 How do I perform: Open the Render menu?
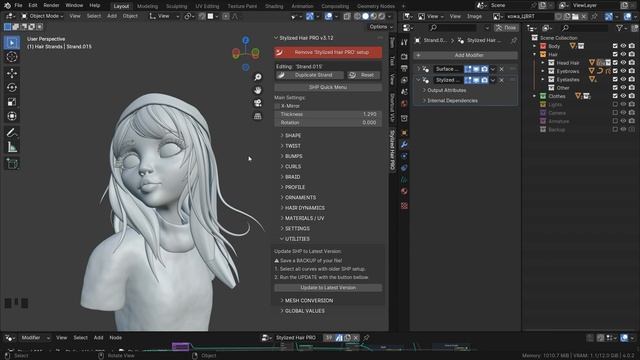point(51,6)
